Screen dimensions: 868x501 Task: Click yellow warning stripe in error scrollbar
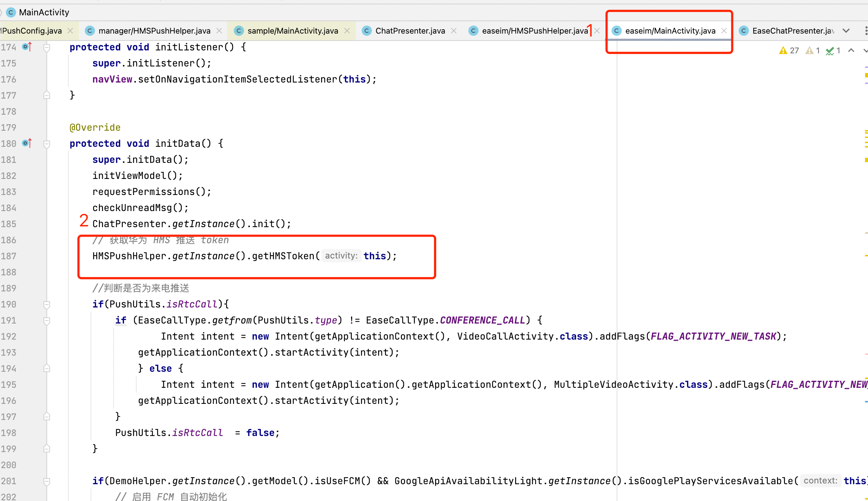pyautogui.click(x=866, y=75)
